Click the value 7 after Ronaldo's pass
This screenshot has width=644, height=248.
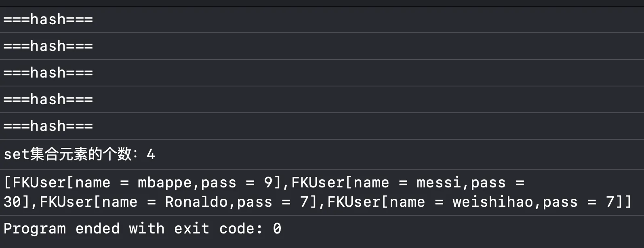(304, 202)
